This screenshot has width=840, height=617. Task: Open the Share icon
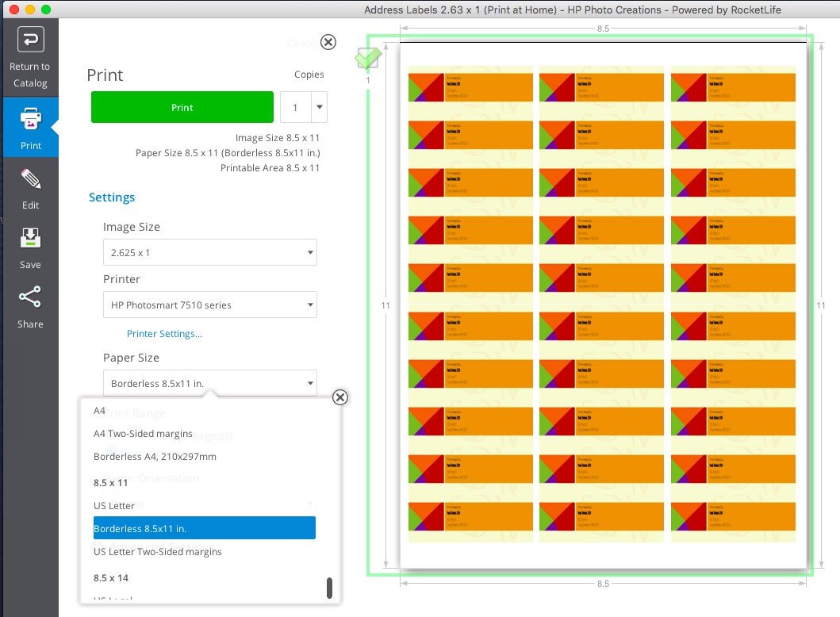[x=30, y=298]
